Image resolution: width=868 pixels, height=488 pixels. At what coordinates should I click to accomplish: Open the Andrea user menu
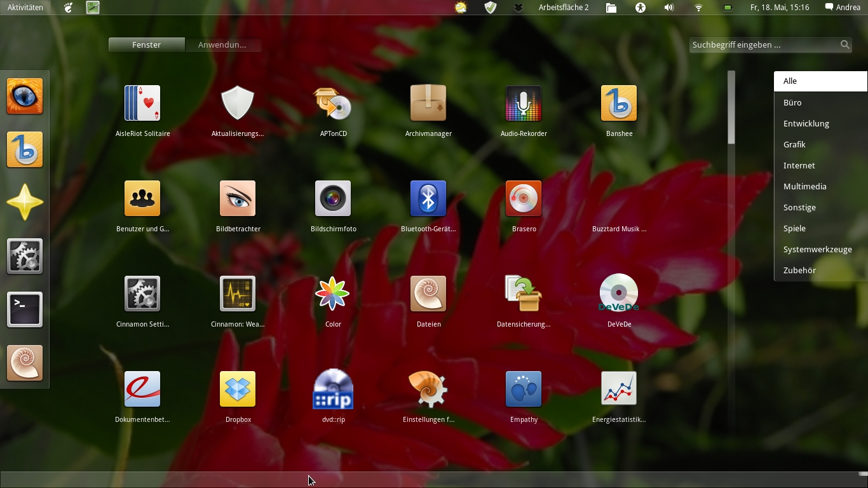point(843,8)
